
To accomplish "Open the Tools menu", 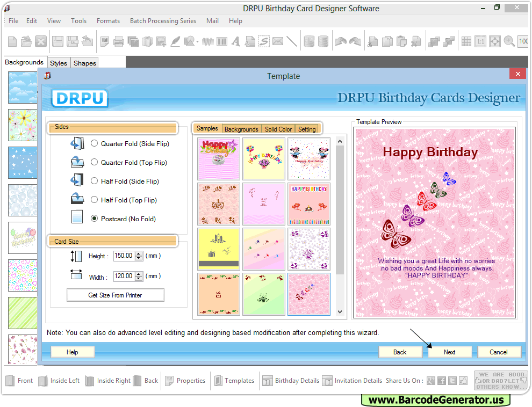I will [x=78, y=20].
